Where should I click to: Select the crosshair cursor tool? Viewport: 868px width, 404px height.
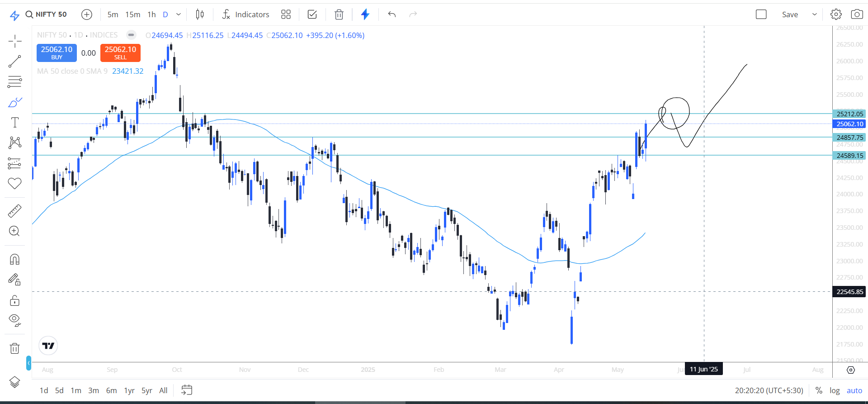click(15, 41)
